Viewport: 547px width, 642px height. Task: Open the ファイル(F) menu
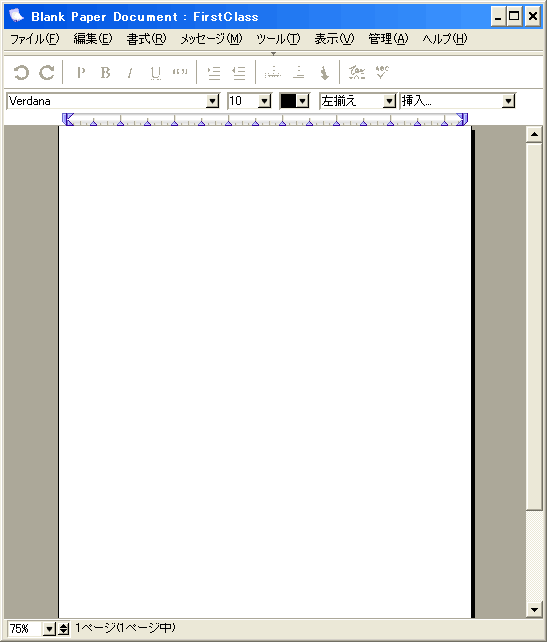(x=35, y=39)
